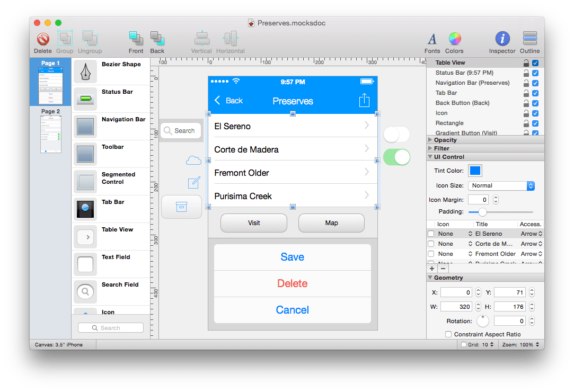Show the Inspector panel
The height and width of the screenshot is (392, 574).
(x=502, y=42)
